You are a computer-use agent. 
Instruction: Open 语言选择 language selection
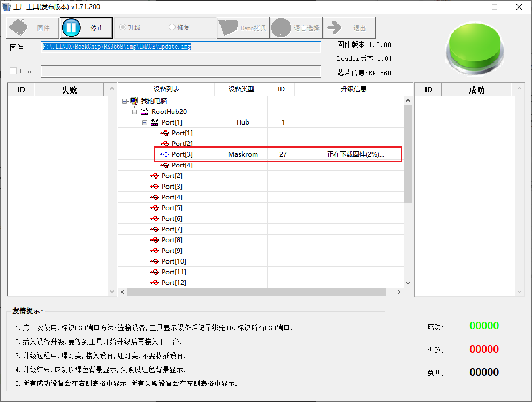point(282,28)
